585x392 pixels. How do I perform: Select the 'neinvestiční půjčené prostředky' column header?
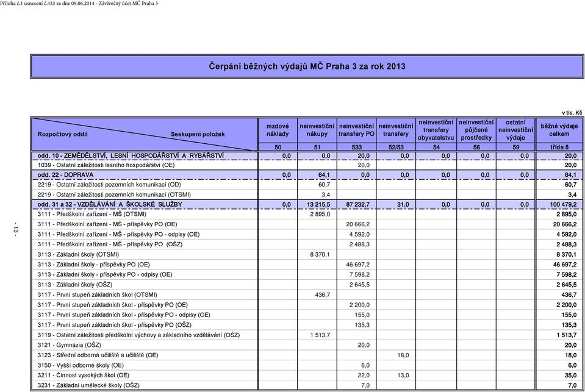[x=476, y=130]
